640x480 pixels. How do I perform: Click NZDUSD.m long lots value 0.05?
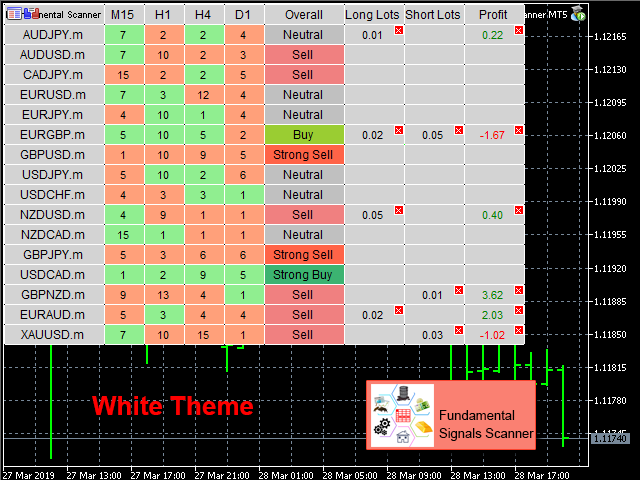coord(372,215)
